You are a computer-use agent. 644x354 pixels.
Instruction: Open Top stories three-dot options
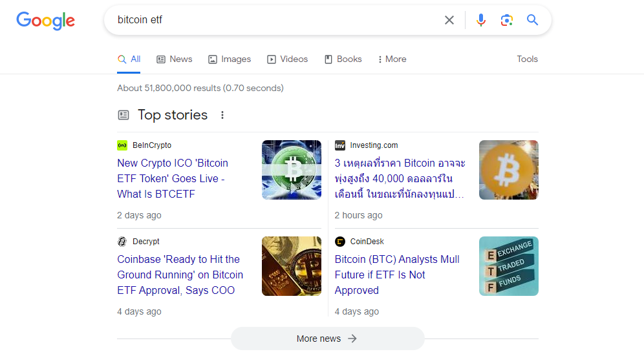[x=222, y=115]
